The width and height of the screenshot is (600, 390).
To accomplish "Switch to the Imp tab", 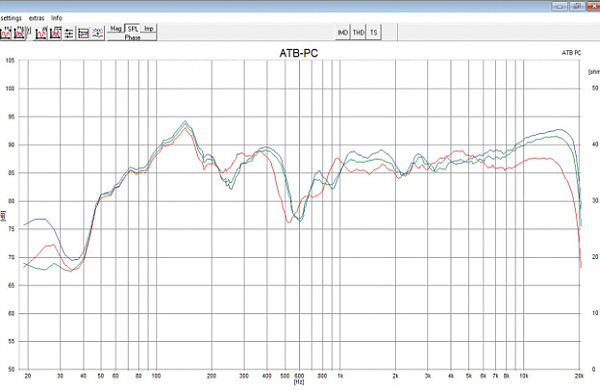I will click(x=149, y=29).
